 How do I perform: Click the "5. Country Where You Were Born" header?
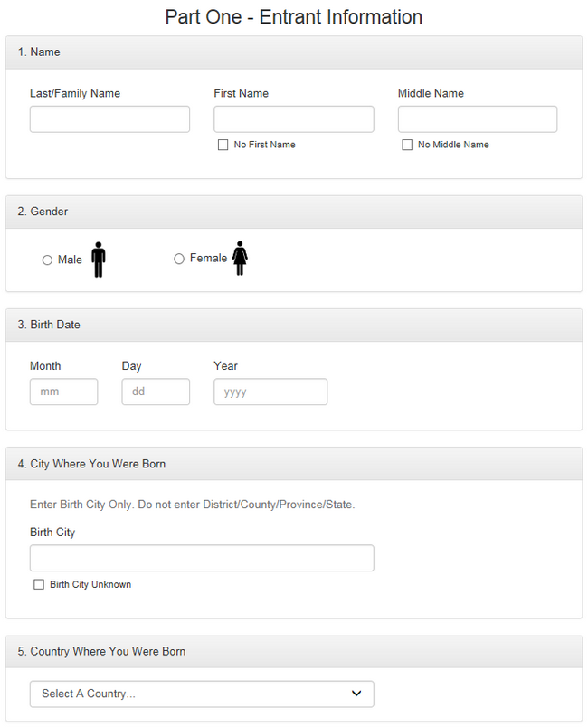(x=108, y=651)
